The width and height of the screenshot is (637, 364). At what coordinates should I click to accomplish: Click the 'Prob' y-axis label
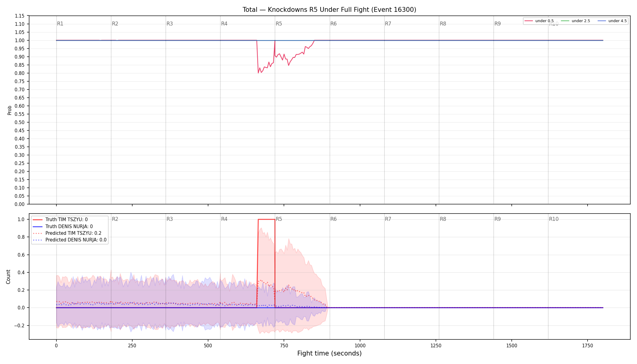pyautogui.click(x=10, y=110)
